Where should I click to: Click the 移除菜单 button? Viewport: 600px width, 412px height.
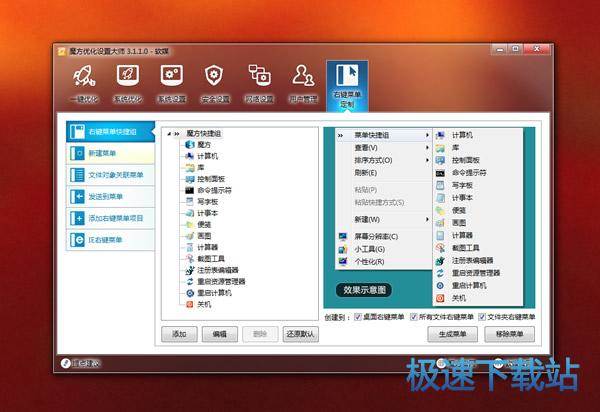click(509, 334)
